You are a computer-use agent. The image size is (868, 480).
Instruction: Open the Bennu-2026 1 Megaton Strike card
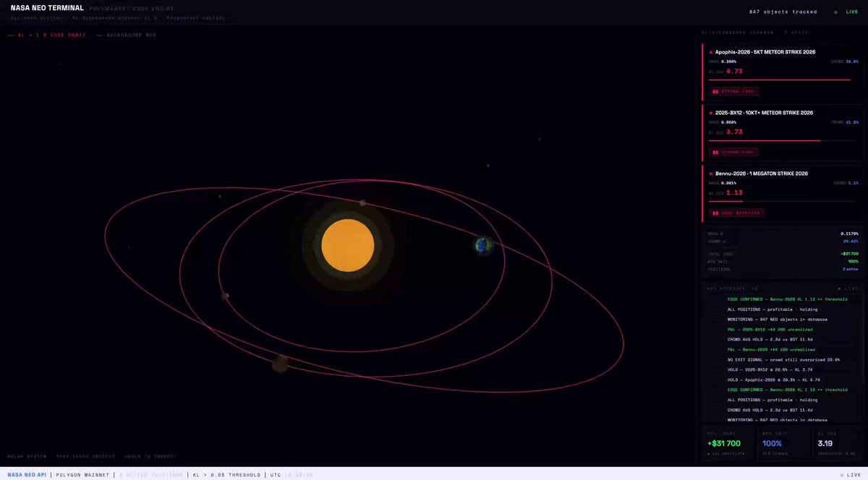[783, 194]
